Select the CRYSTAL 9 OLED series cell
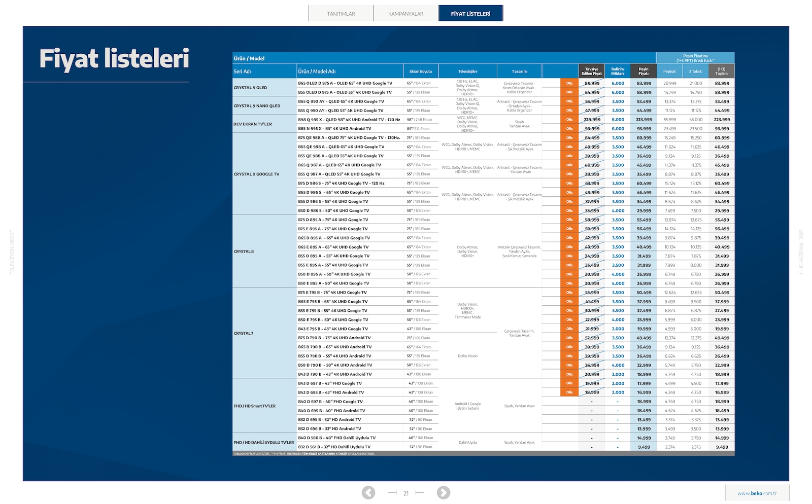Viewport: 812px width, 504px height. point(264,88)
